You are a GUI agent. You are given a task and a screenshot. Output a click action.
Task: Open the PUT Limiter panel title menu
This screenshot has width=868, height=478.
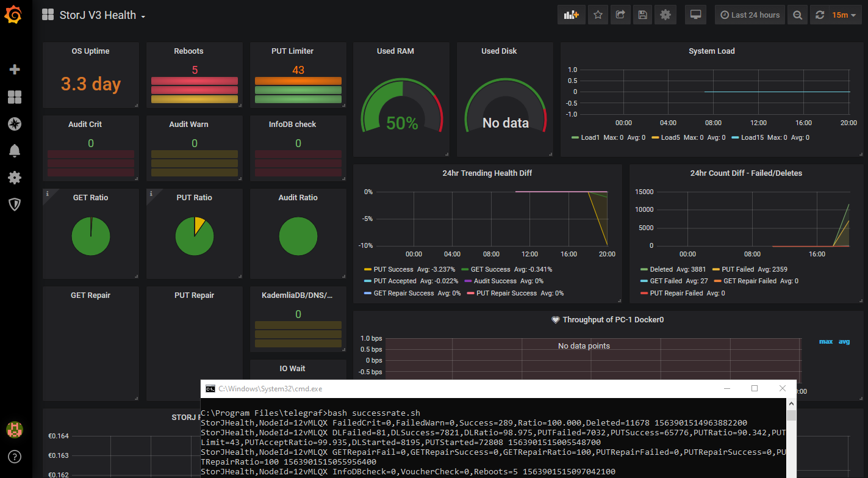pos(292,51)
